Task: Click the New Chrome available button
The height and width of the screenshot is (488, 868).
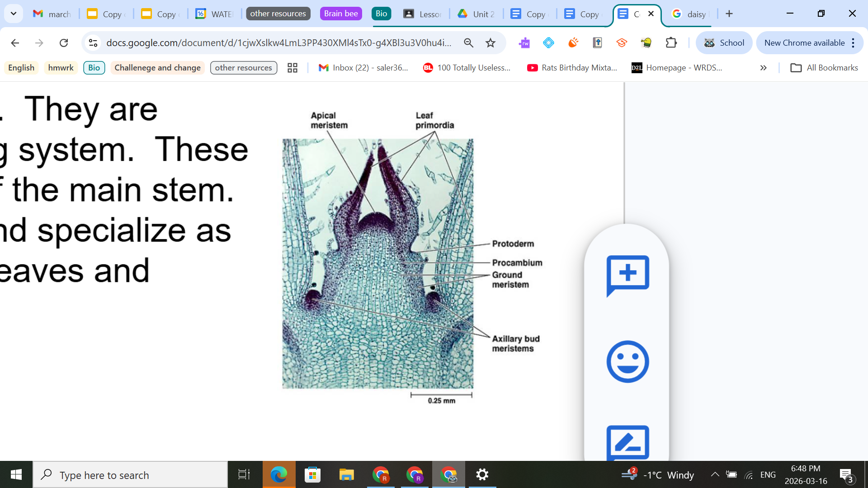Action: tap(804, 43)
